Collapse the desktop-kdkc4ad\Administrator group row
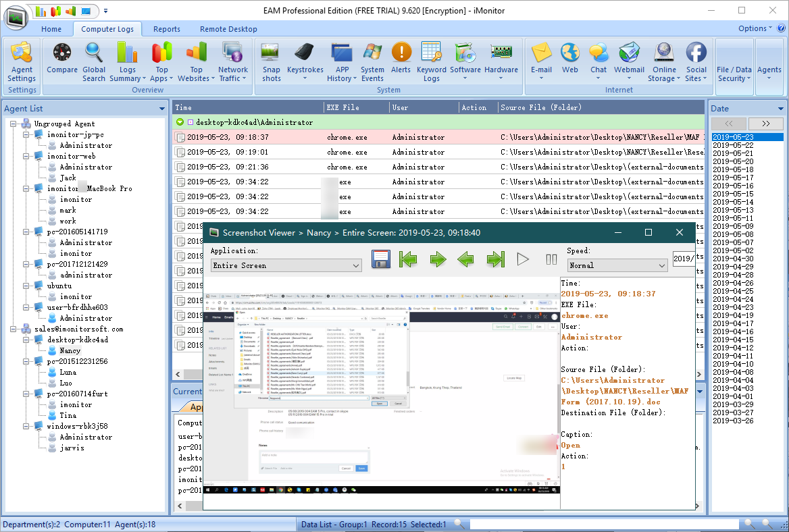789x532 pixels. (180, 122)
